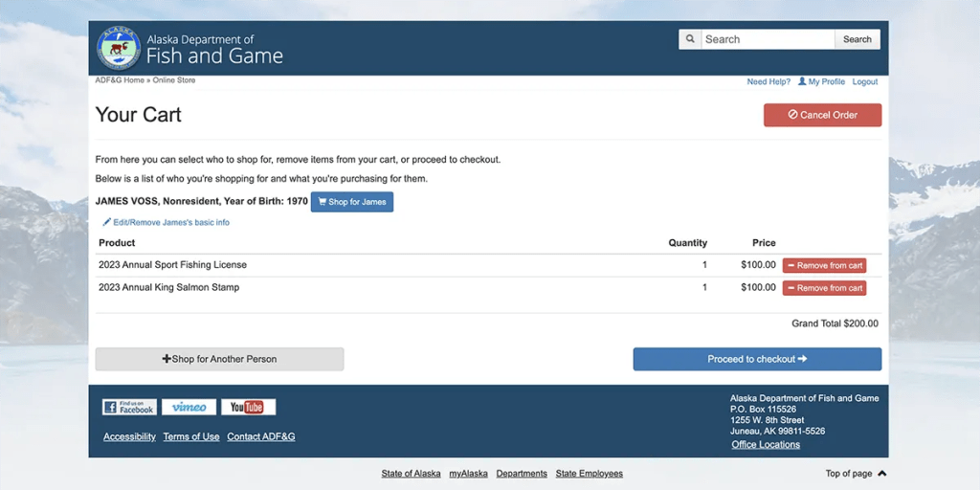Click the Top of page arrow

(x=881, y=474)
